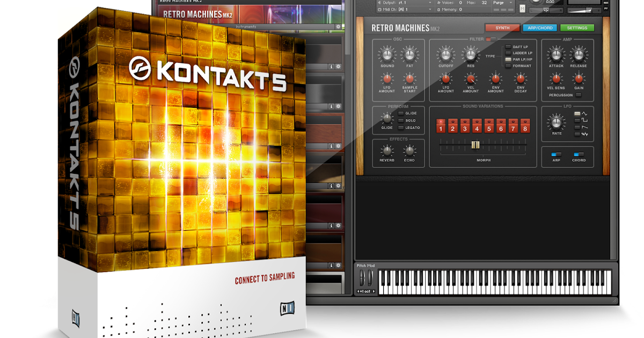Image resolution: width=644 pixels, height=338 pixels.
Task: Click the Mod wheel
Action: (369, 278)
